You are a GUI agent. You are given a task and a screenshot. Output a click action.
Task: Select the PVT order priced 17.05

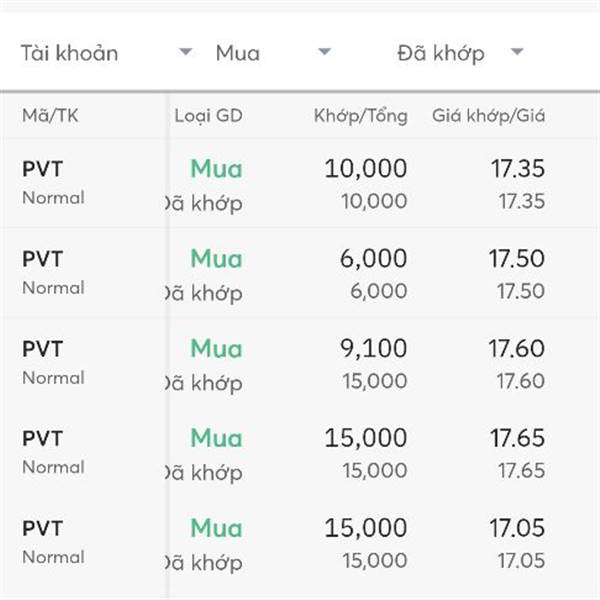(x=42, y=528)
